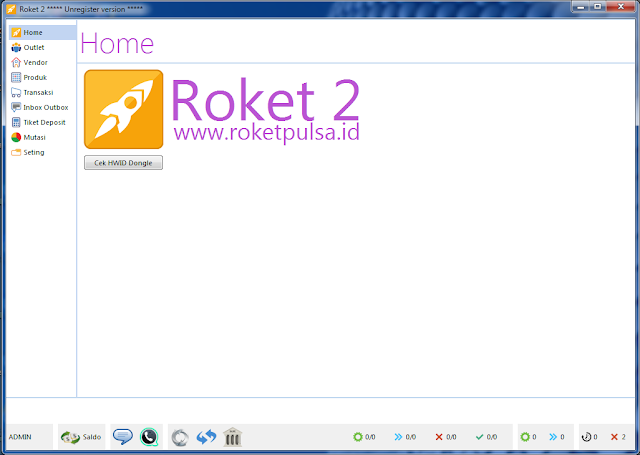Click the second blue double-arrow counter 0
The image size is (640, 455).
coord(557,437)
